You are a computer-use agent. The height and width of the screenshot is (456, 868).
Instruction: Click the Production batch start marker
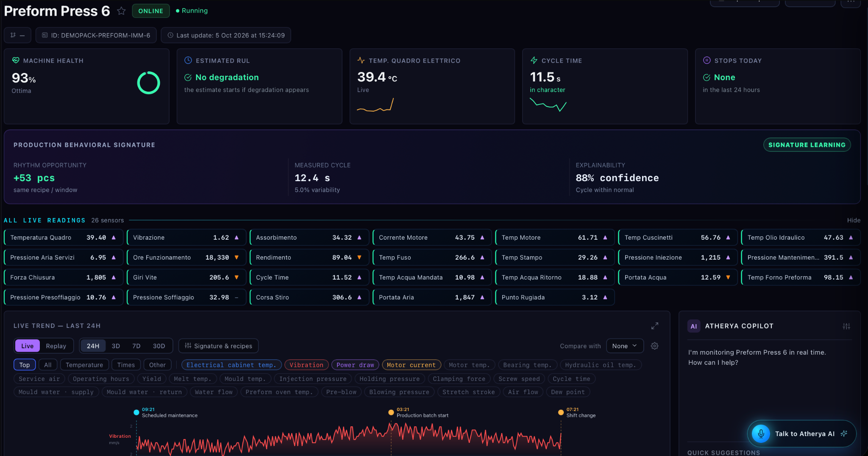point(391,412)
